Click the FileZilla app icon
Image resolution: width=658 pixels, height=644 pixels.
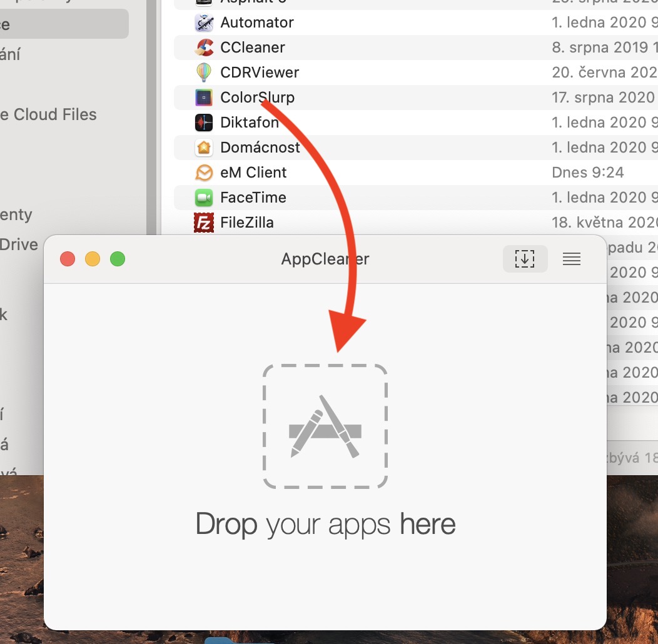click(204, 223)
